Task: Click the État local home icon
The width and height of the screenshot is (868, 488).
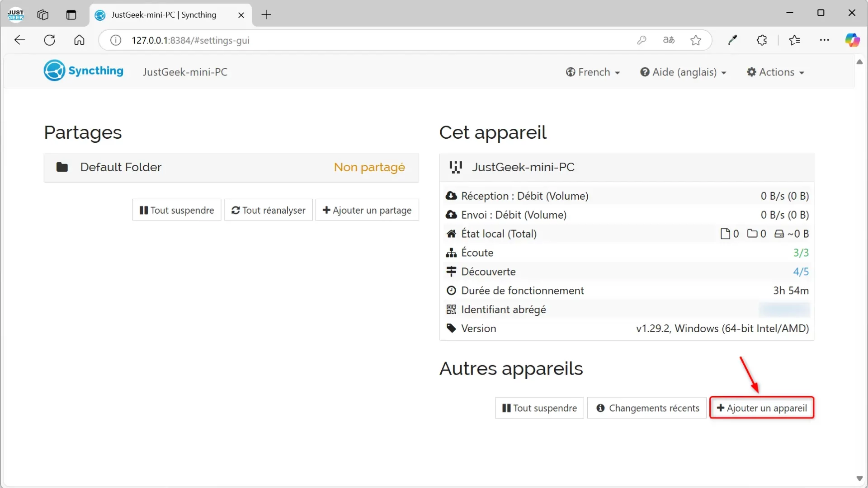Action: coord(451,234)
